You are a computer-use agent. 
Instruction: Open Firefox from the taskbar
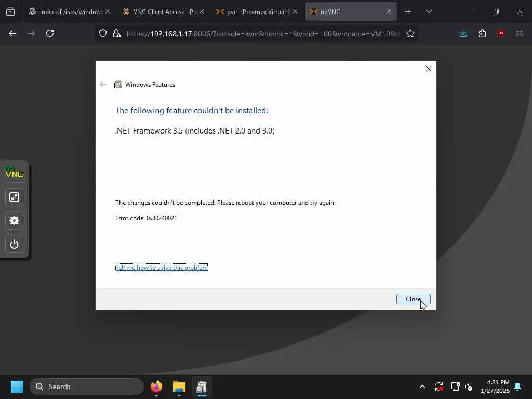click(x=156, y=387)
